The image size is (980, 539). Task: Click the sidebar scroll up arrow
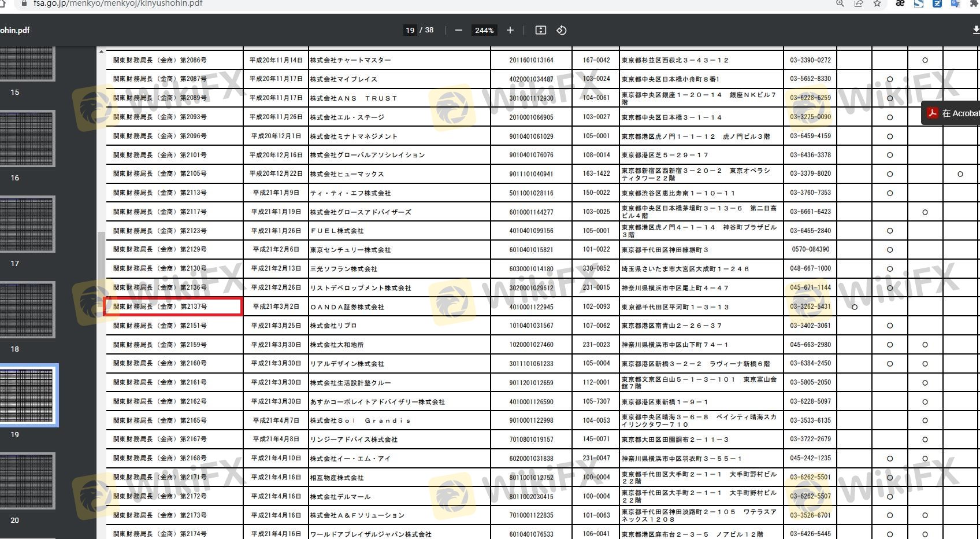click(x=101, y=52)
